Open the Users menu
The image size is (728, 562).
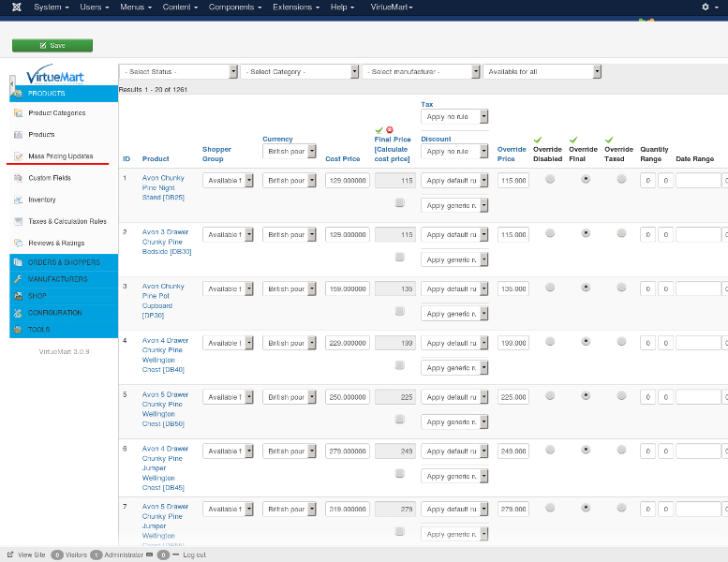(x=95, y=7)
